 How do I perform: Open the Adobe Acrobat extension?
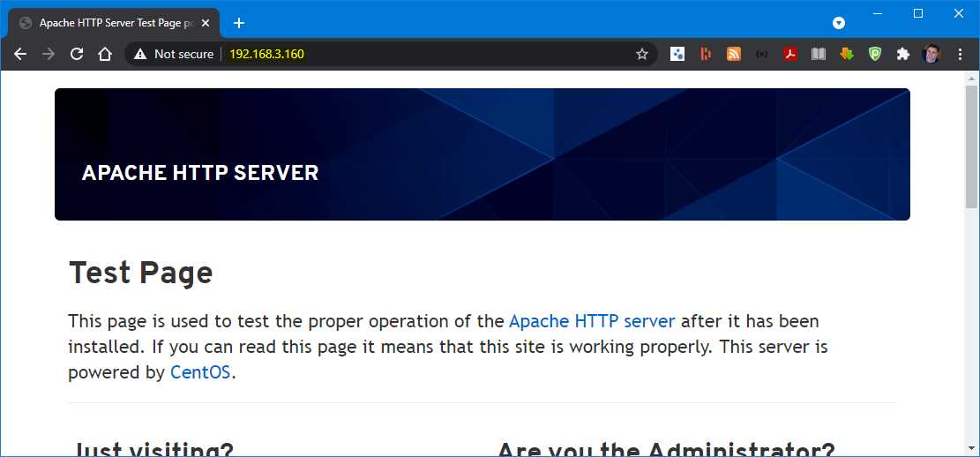[790, 55]
